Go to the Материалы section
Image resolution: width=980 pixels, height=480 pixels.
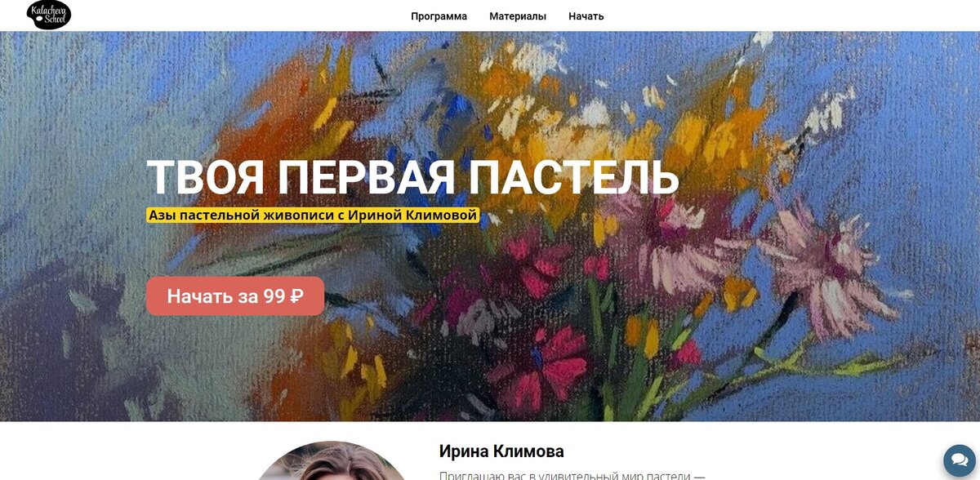click(518, 16)
